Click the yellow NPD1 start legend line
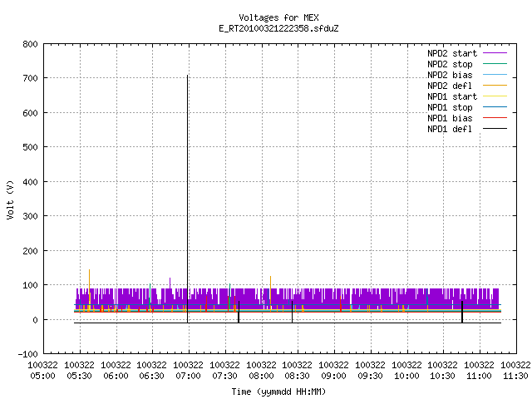 (x=495, y=96)
